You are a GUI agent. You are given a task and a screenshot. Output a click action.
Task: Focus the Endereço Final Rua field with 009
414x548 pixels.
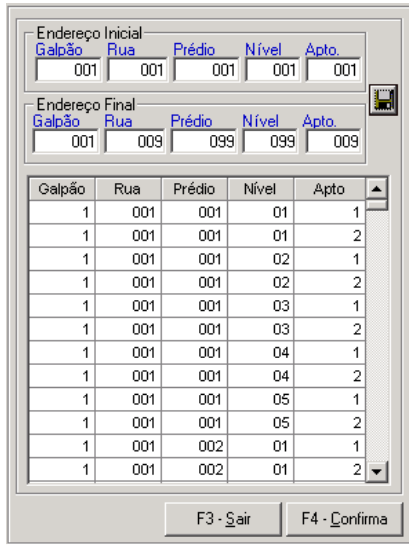click(135, 141)
